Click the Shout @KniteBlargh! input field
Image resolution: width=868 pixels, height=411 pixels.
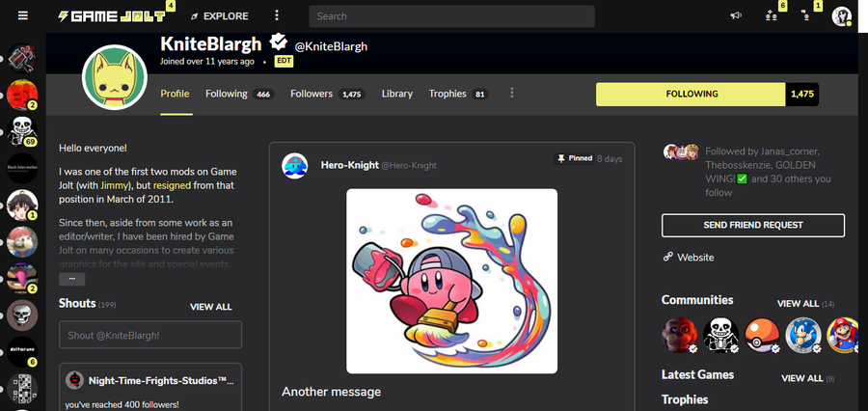[x=150, y=335]
